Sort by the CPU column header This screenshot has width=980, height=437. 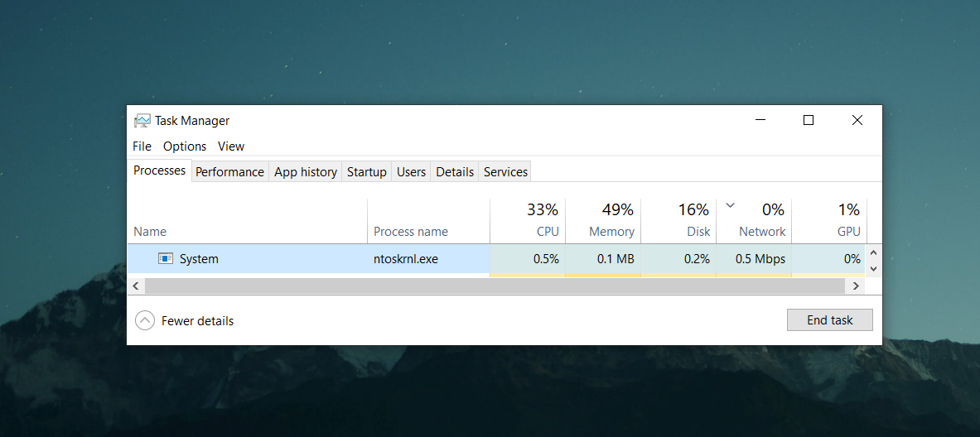coord(529,221)
